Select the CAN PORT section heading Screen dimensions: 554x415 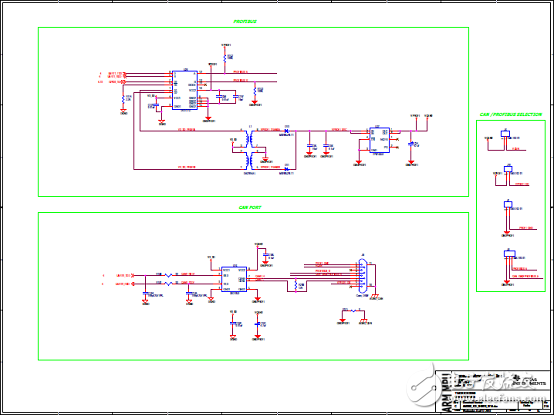250,208
